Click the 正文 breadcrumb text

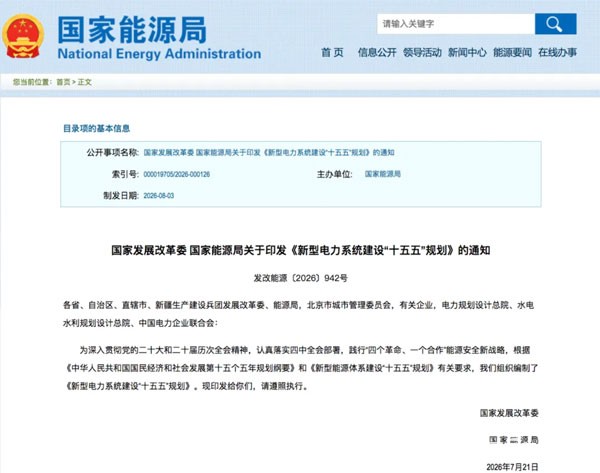point(85,82)
